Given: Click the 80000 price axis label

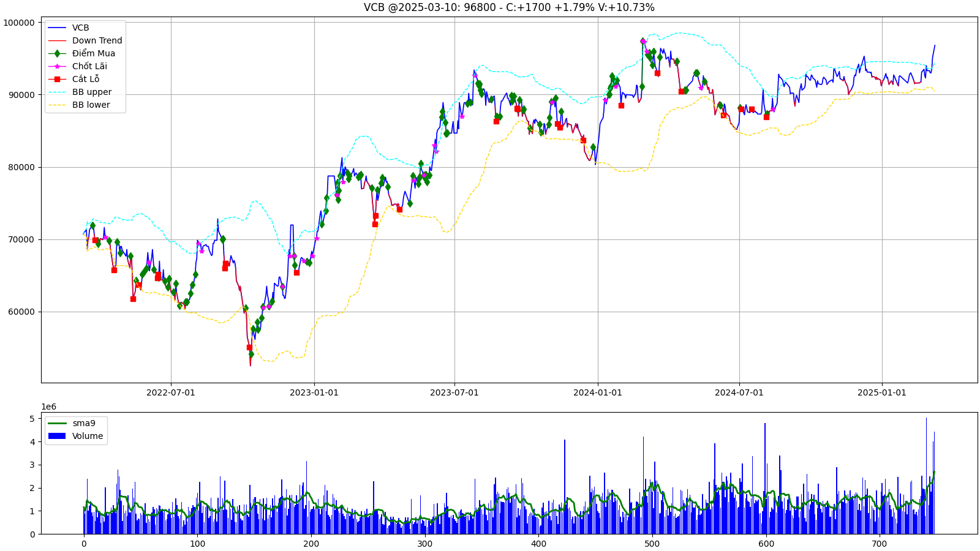Looking at the screenshot, I should [x=21, y=167].
